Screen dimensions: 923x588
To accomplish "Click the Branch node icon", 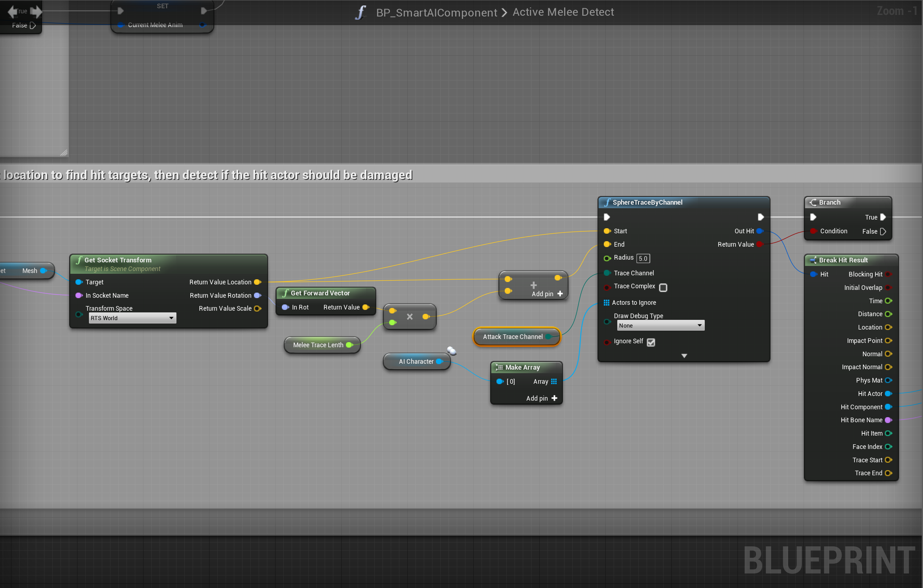I will pos(813,202).
